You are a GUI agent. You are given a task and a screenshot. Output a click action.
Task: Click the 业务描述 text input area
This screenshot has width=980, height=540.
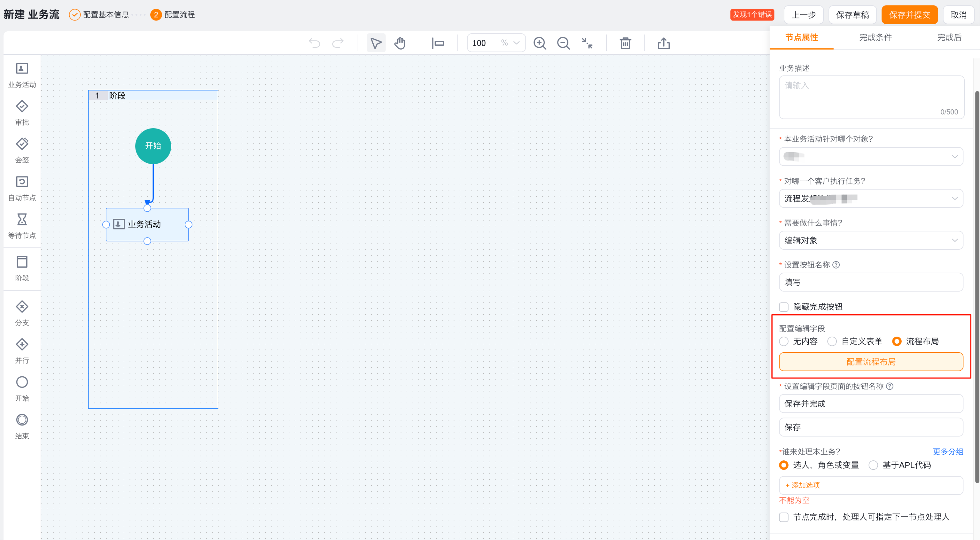[870, 97]
